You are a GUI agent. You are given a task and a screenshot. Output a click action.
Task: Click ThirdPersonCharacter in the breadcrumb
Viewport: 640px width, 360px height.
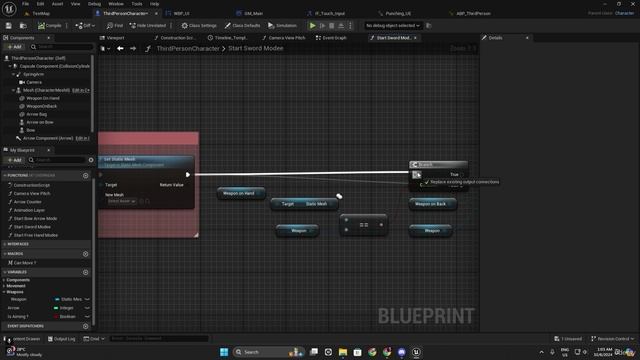click(188, 49)
